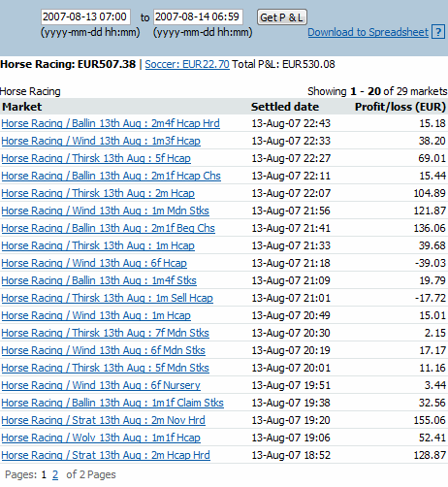Open Wind 1m3f Hcap market
448x487 pixels.
tap(101, 141)
